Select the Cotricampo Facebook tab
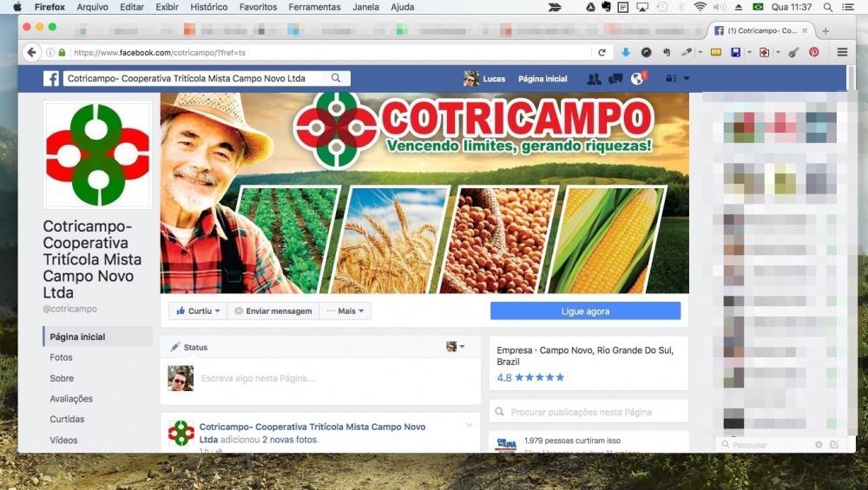Viewport: 868px width, 490px height. point(760,31)
